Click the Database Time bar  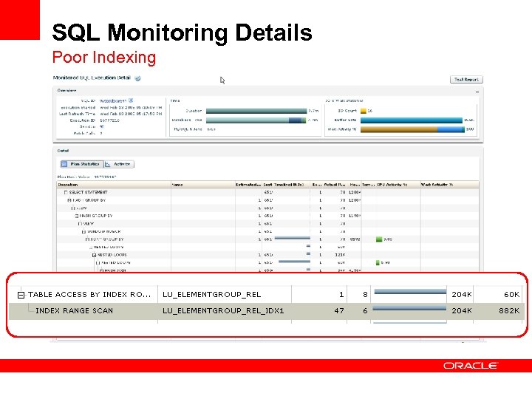(x=256, y=120)
